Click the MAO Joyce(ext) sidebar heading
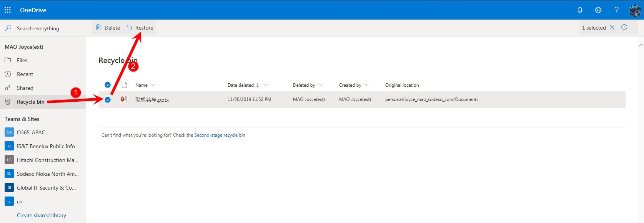The image size is (644, 223). (24, 47)
